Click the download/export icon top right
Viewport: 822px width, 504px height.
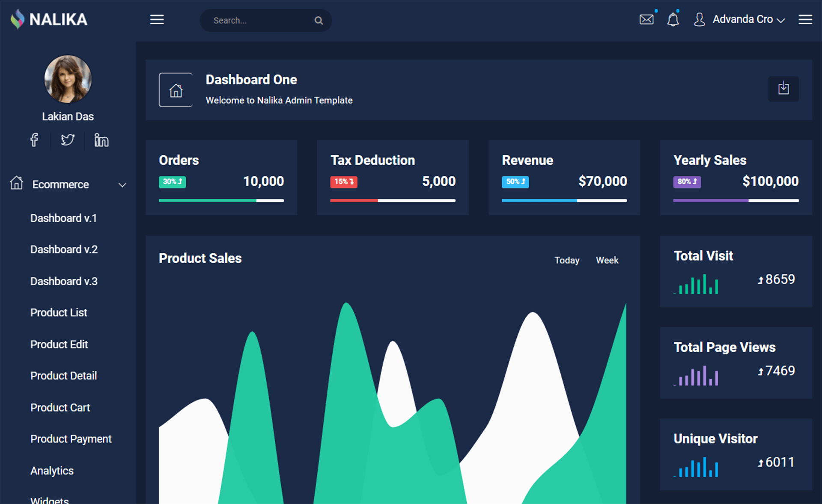(x=783, y=89)
